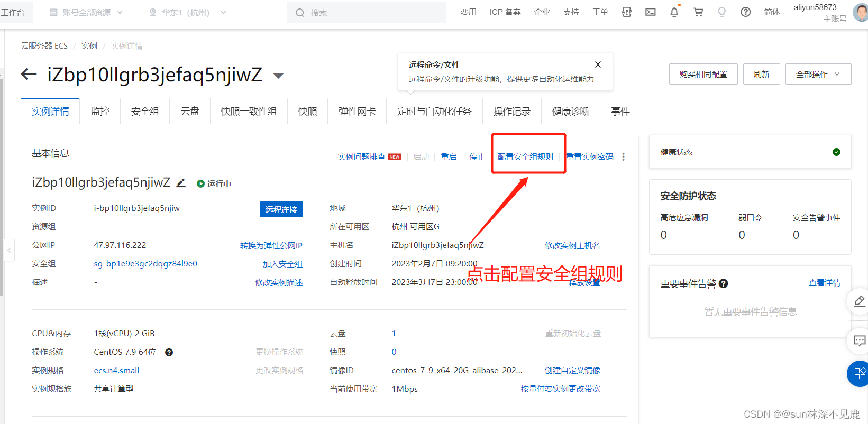Open 实例问题排查 link
This screenshot has width=868, height=424.
(x=362, y=157)
